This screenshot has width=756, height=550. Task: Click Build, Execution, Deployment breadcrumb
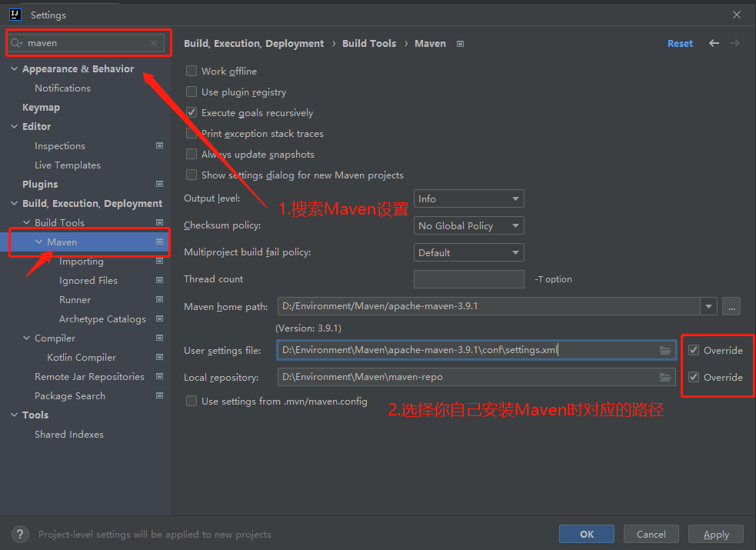click(x=254, y=43)
